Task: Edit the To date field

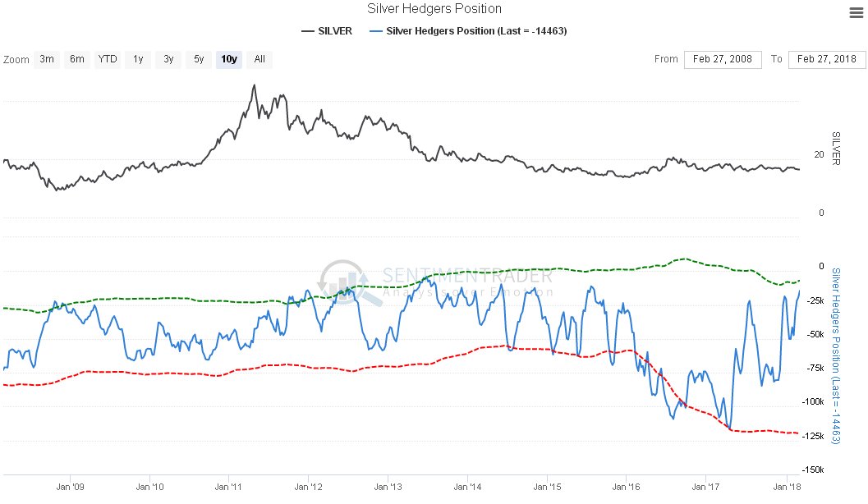Action: 826,59
